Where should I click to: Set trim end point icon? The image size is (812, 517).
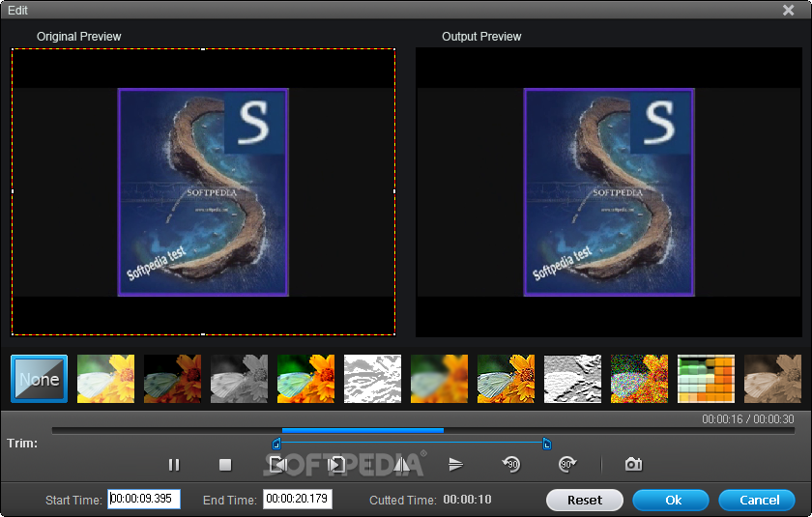coord(336,465)
